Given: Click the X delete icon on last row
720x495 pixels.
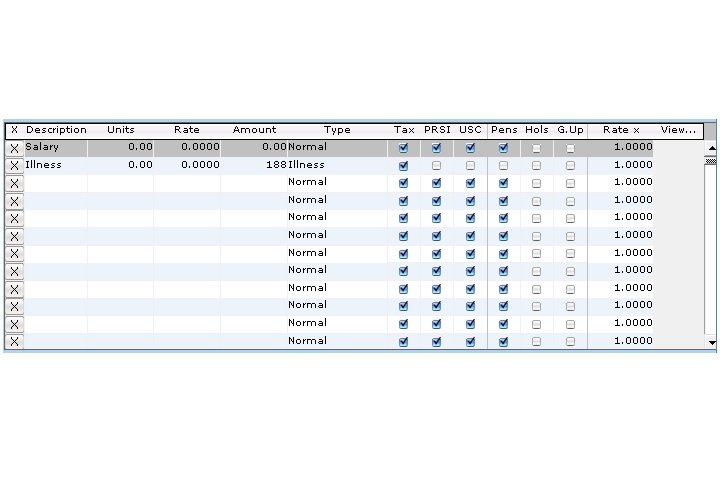Looking at the screenshot, I should [x=14, y=341].
